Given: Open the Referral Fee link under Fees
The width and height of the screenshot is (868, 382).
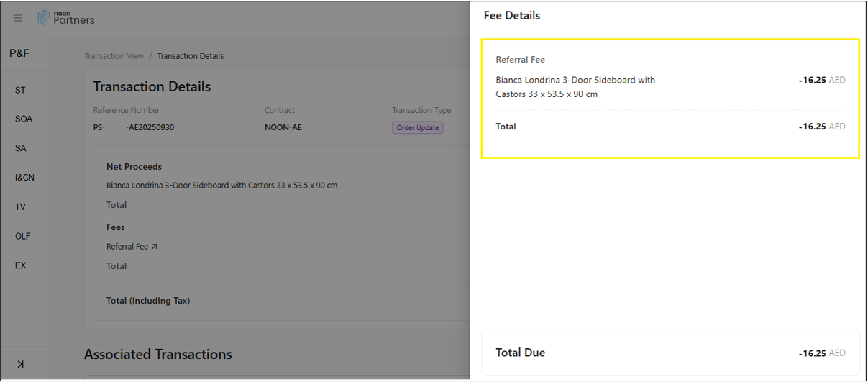Looking at the screenshot, I should pyautogui.click(x=127, y=247).
